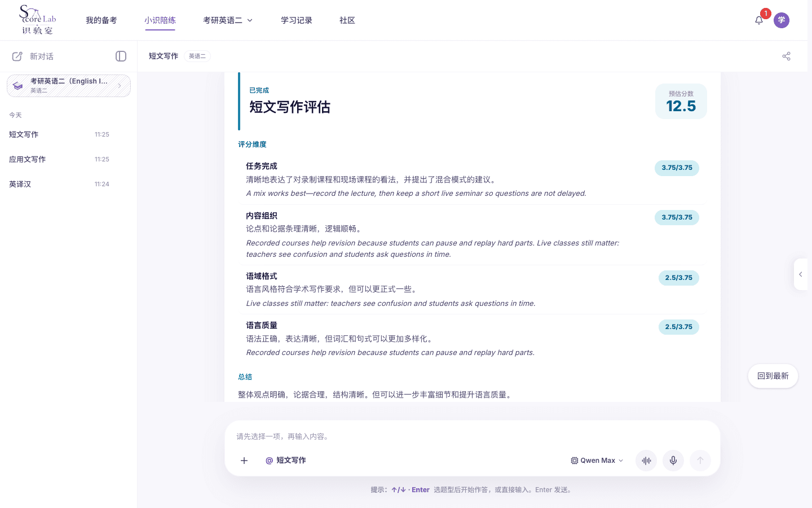
Task: Expand the 考研英语二 (English I...) exam card
Action: pos(69,86)
